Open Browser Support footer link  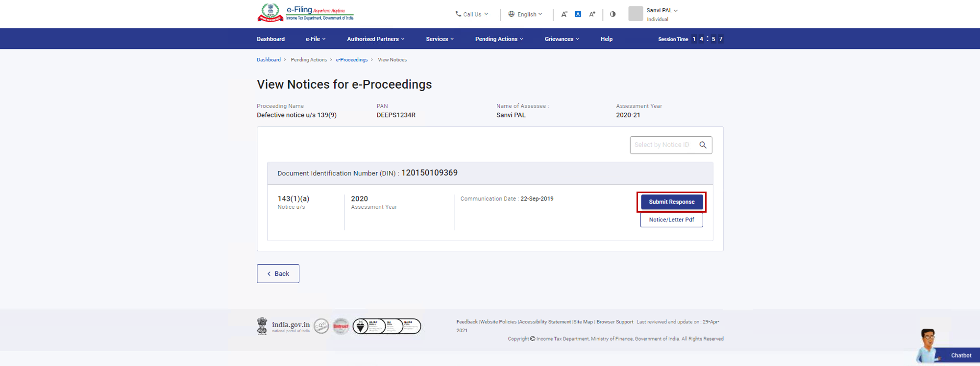(615, 322)
